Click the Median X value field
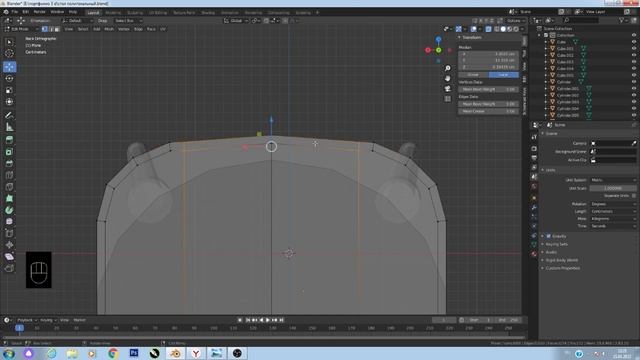 (488, 54)
